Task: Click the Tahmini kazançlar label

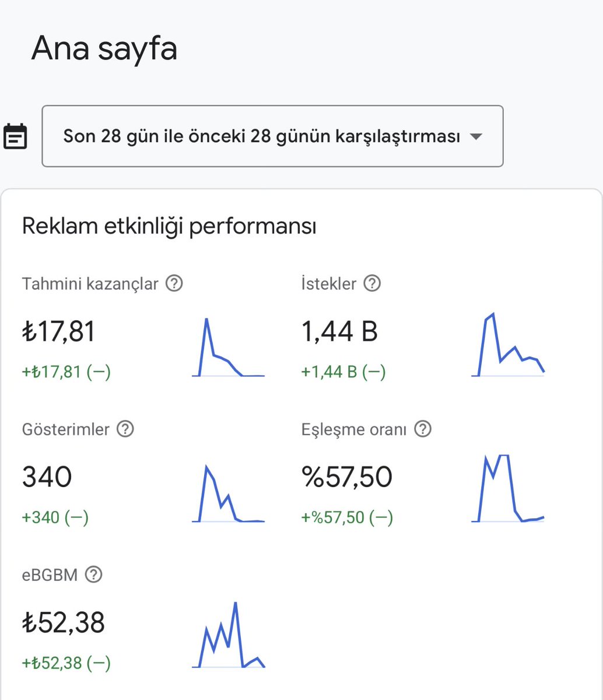Action: coord(90,284)
